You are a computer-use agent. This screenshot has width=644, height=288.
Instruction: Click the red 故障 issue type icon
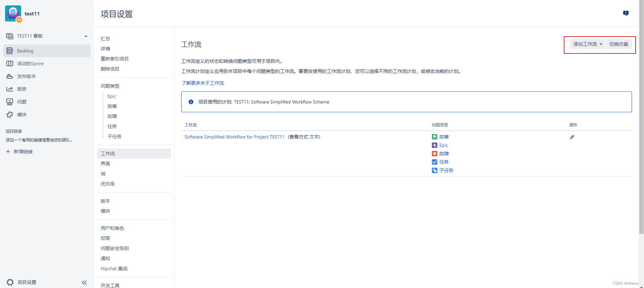coord(435,154)
